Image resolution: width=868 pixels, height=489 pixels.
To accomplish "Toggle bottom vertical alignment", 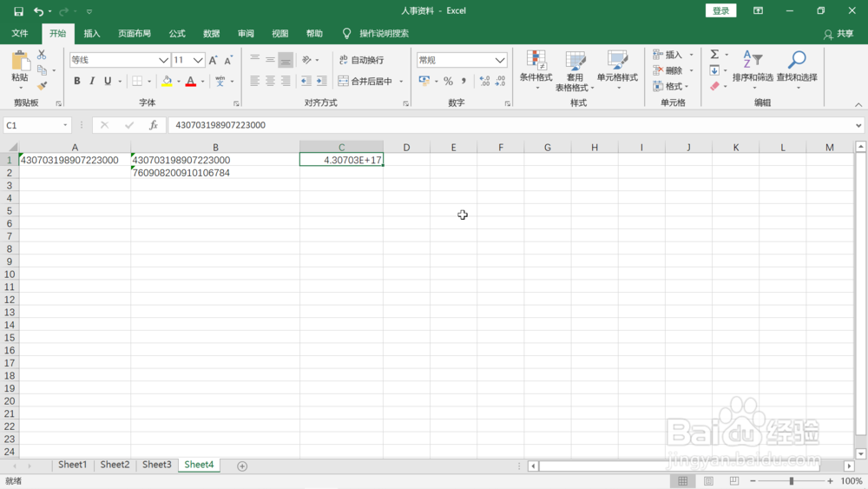I will [x=286, y=59].
